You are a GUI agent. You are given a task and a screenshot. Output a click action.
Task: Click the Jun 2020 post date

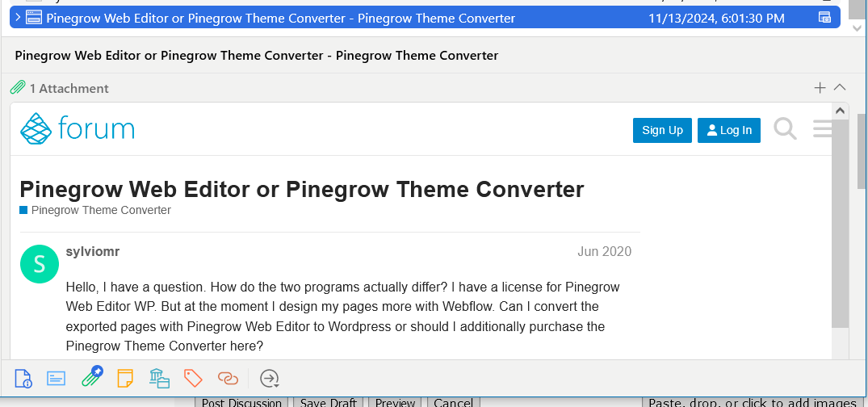(604, 251)
